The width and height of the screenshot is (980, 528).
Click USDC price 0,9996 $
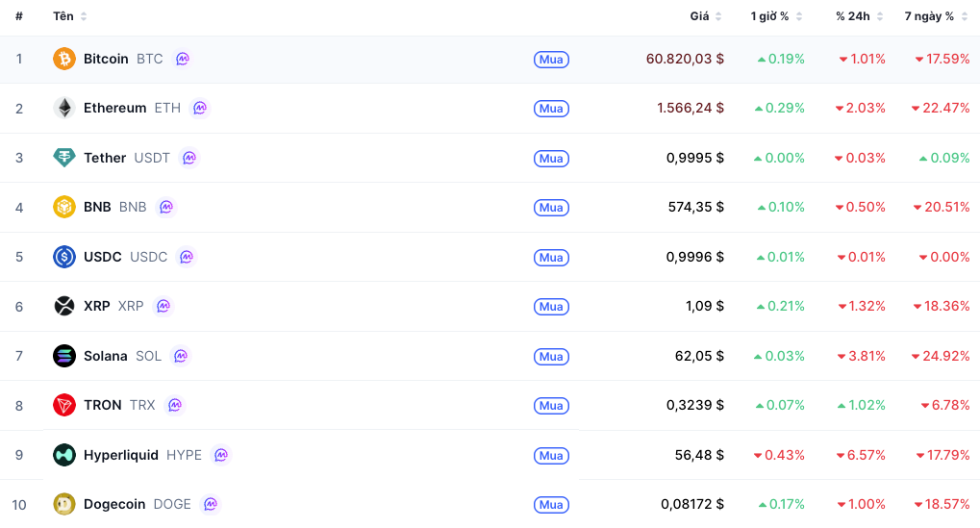pyautogui.click(x=695, y=257)
